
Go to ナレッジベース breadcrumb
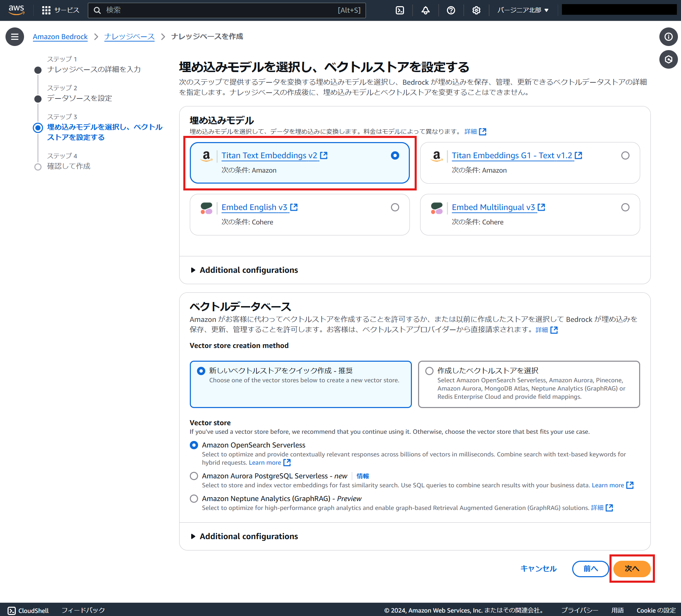click(x=129, y=37)
